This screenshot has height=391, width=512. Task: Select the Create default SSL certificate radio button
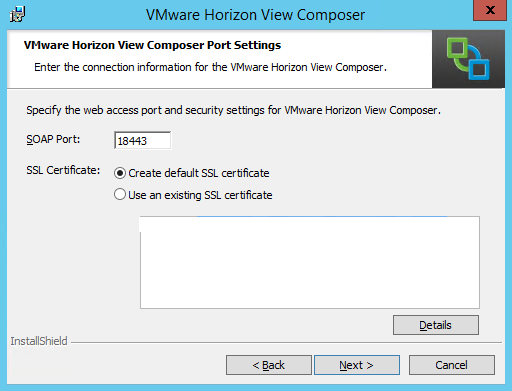tap(120, 173)
